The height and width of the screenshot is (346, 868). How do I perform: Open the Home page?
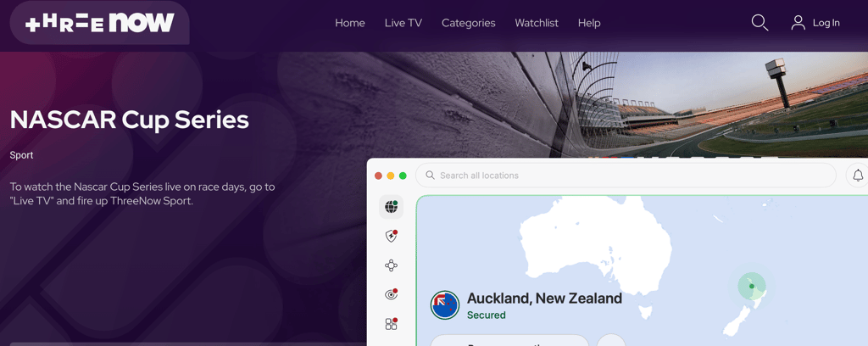point(350,23)
